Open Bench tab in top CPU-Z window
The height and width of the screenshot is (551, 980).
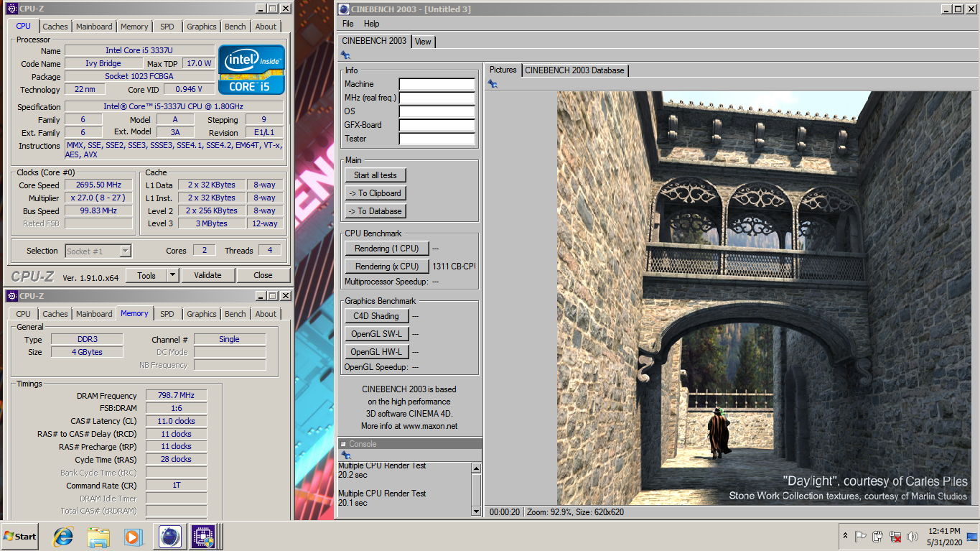tap(235, 27)
